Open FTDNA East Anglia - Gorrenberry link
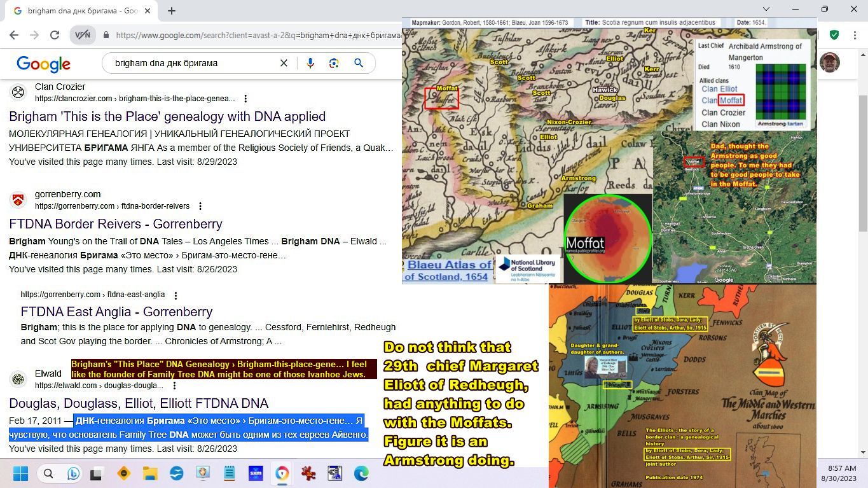Image resolution: width=868 pixels, height=488 pixels. tap(116, 312)
